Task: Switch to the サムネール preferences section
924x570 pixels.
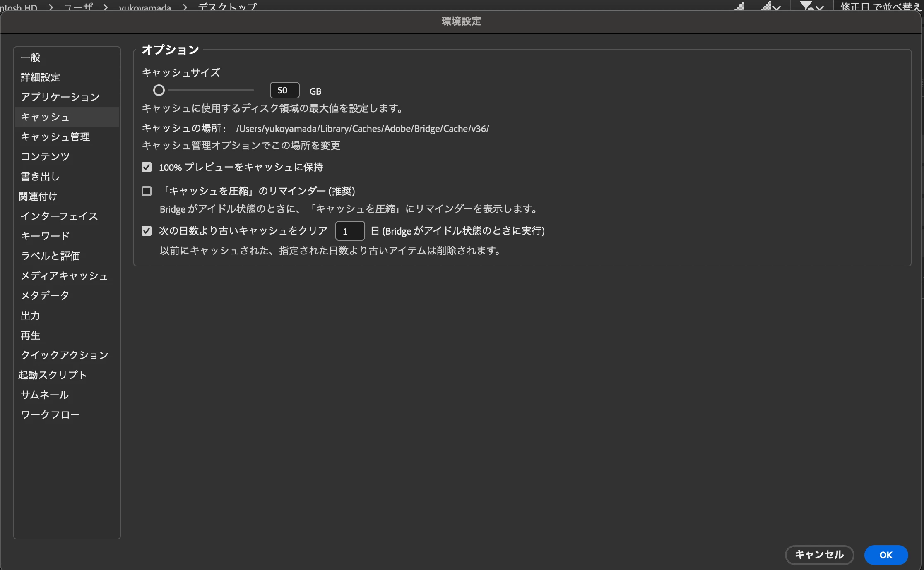Action: [44, 395]
